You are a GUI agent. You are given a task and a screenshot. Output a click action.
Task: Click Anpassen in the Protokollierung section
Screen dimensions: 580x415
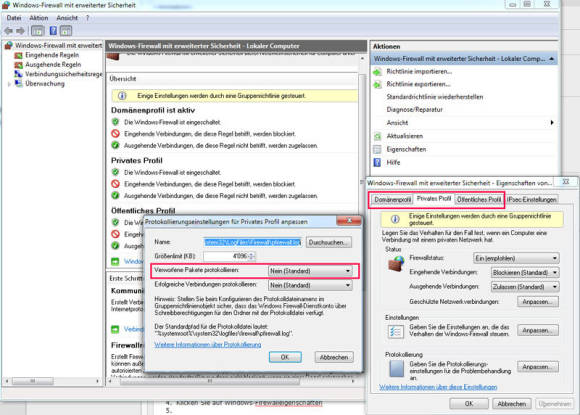tap(538, 367)
